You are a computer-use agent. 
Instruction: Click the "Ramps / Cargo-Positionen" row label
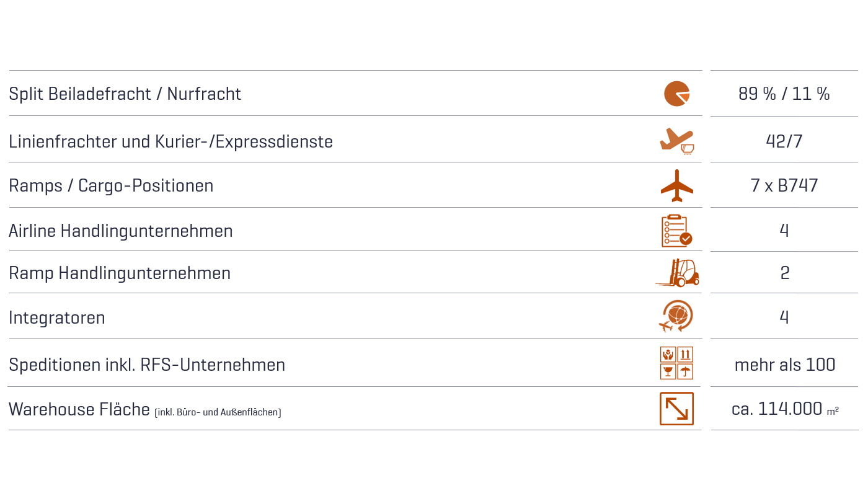pyautogui.click(x=111, y=185)
